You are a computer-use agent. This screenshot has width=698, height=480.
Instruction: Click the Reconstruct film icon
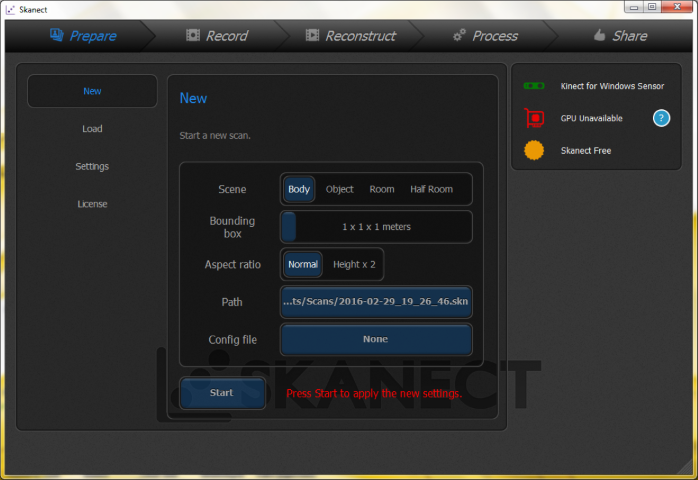point(312,35)
